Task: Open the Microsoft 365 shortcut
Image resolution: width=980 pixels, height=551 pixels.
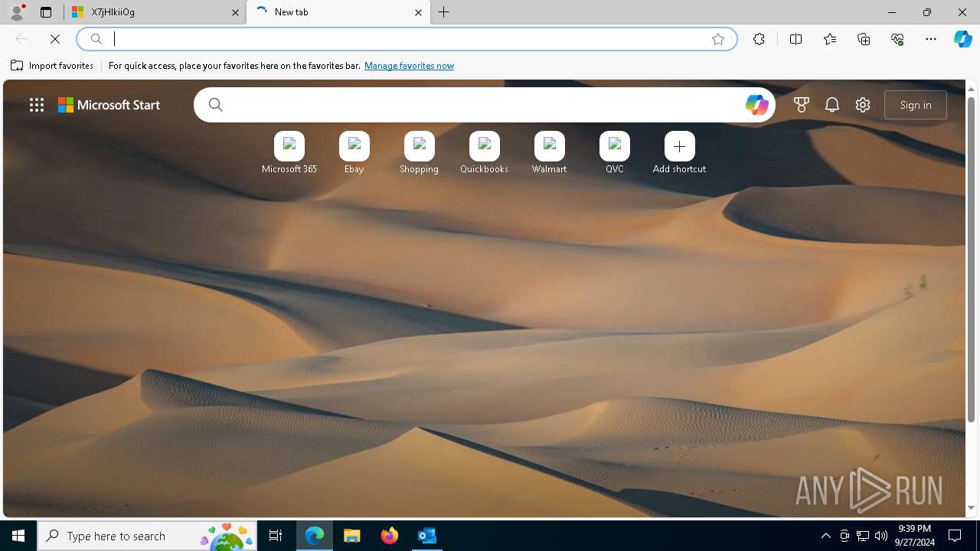Action: [289, 152]
